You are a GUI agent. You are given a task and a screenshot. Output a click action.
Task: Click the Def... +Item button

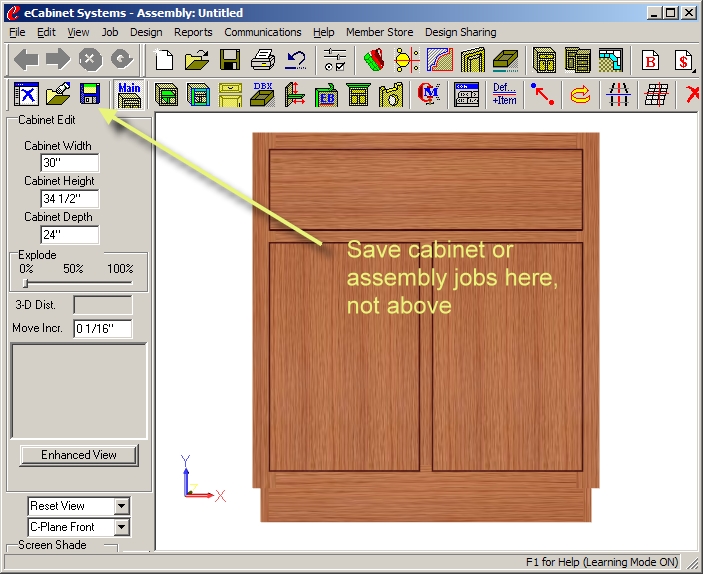point(504,94)
